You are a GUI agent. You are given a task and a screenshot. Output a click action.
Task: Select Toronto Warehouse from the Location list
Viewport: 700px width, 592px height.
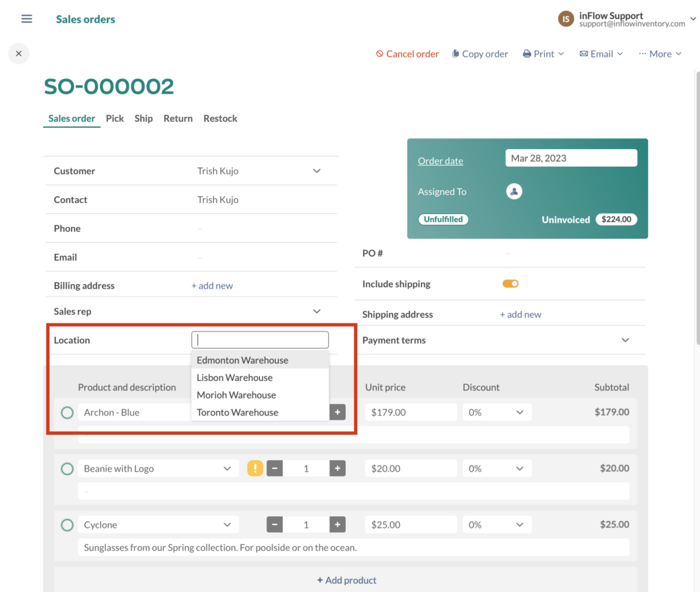(x=237, y=412)
